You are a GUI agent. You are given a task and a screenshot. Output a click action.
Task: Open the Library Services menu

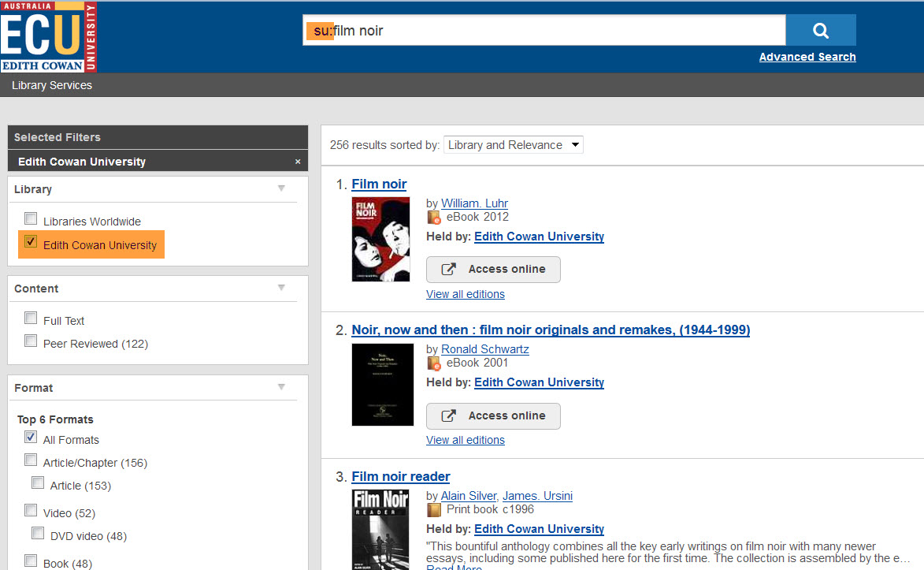point(52,86)
